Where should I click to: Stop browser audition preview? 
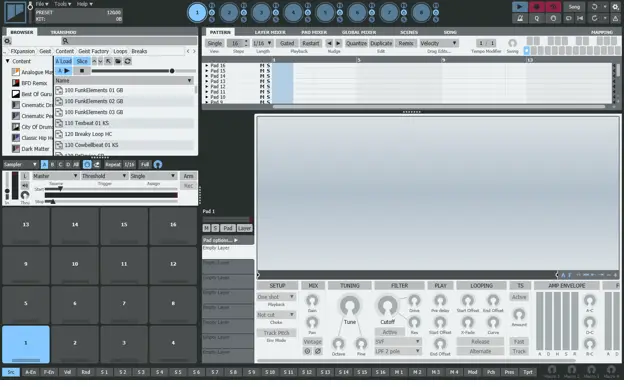click(x=82, y=71)
